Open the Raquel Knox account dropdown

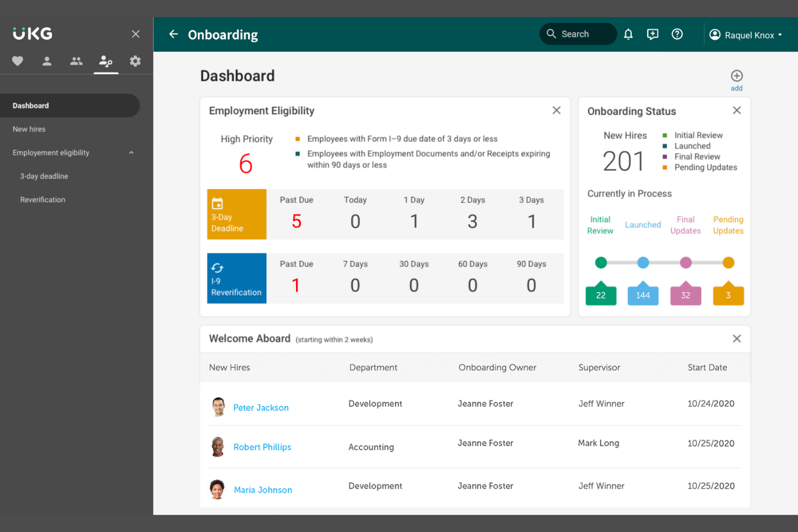click(749, 34)
